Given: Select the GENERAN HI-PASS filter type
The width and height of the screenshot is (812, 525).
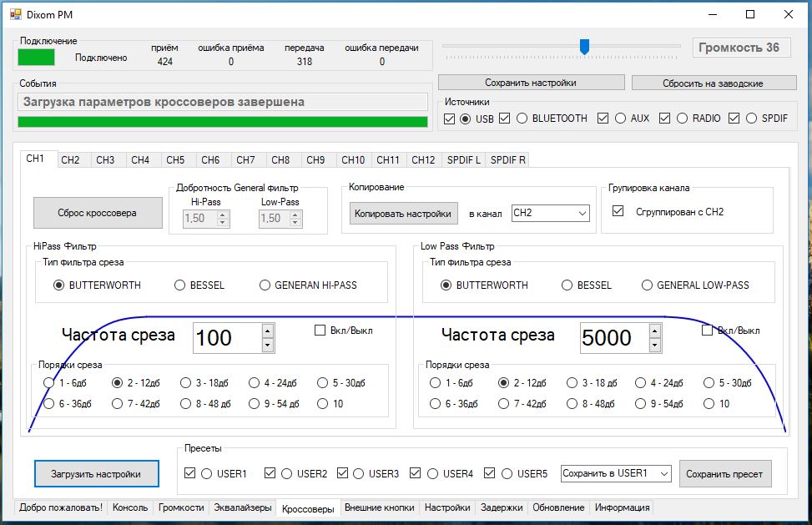Looking at the screenshot, I should click(x=265, y=285).
